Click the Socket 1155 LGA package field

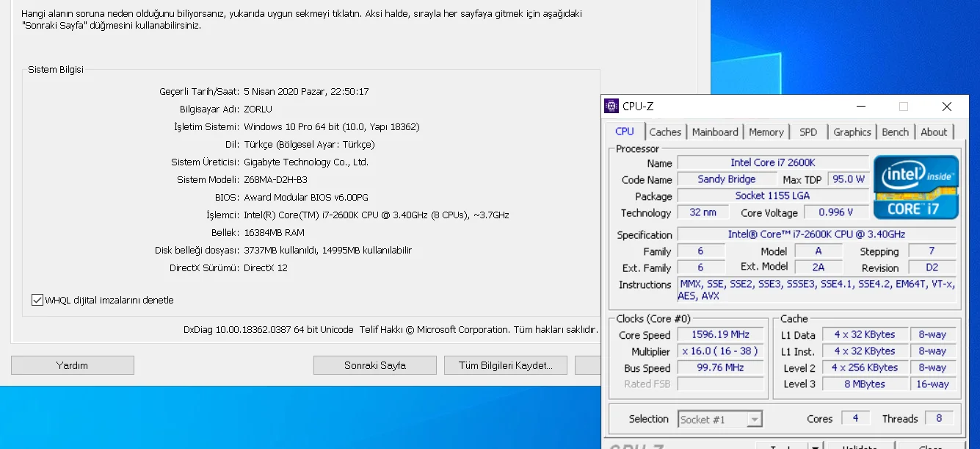pos(773,196)
